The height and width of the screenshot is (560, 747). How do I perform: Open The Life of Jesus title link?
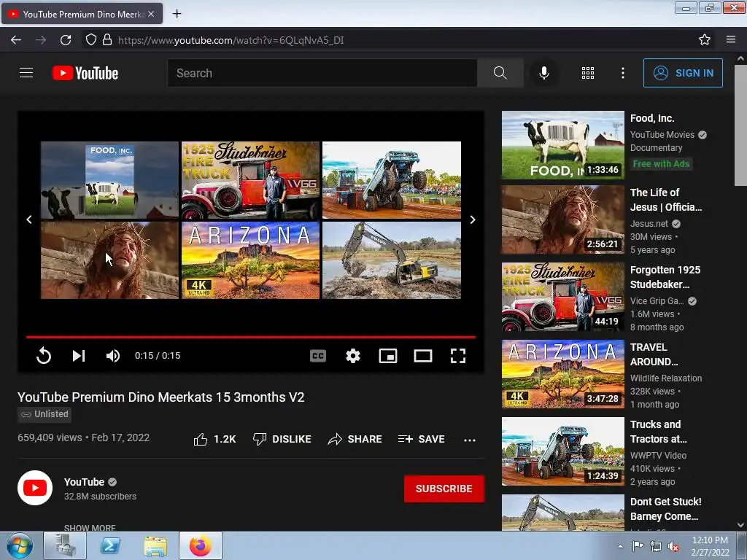coord(666,200)
